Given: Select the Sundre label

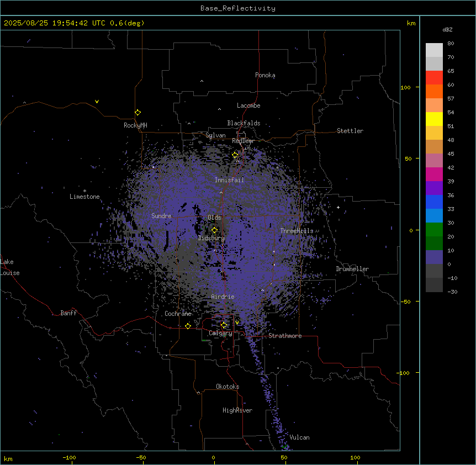Looking at the screenshot, I should [x=161, y=216].
